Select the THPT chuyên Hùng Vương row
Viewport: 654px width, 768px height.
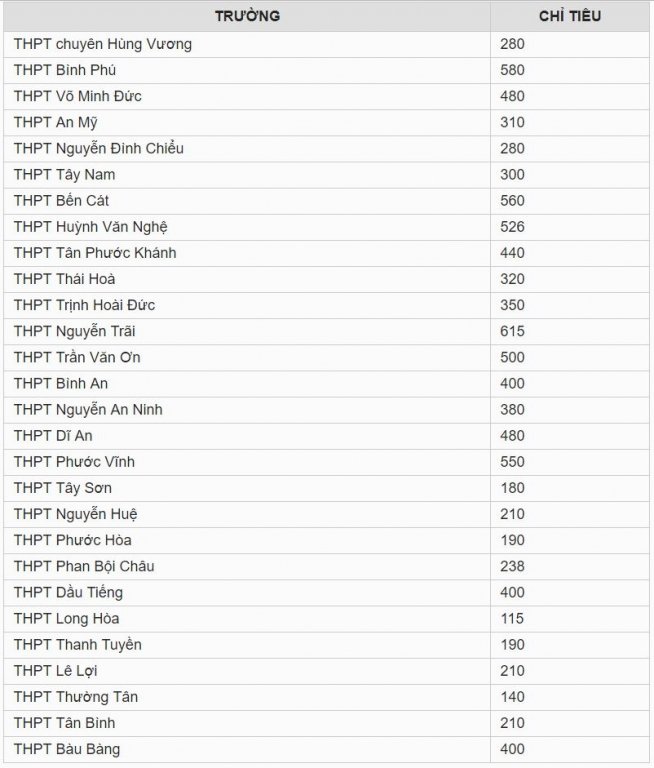tap(327, 44)
